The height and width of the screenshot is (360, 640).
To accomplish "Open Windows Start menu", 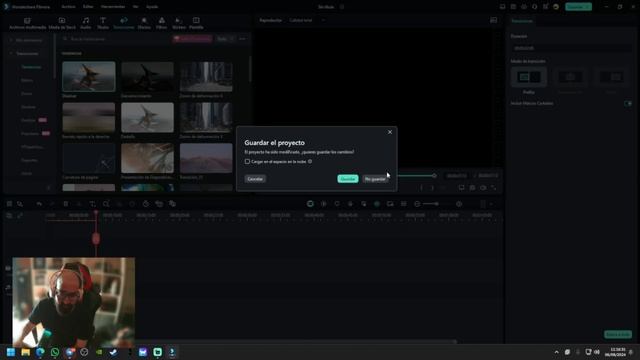I will tap(11, 352).
